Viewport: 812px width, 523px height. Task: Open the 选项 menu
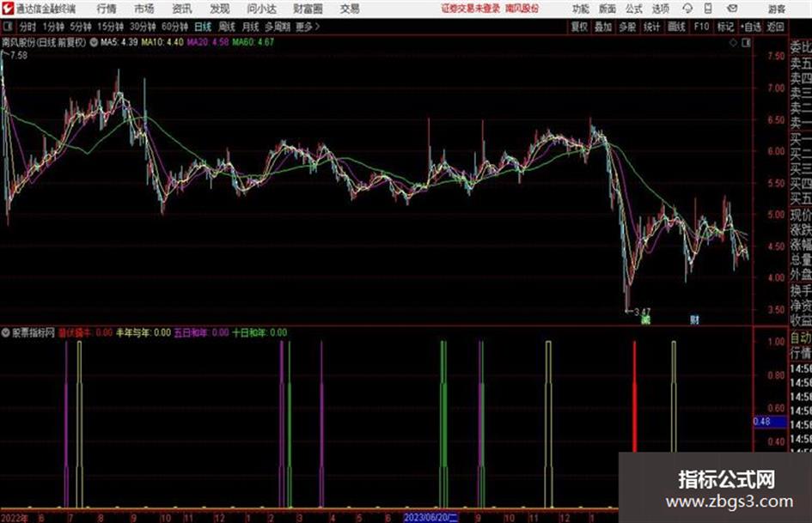click(x=660, y=9)
